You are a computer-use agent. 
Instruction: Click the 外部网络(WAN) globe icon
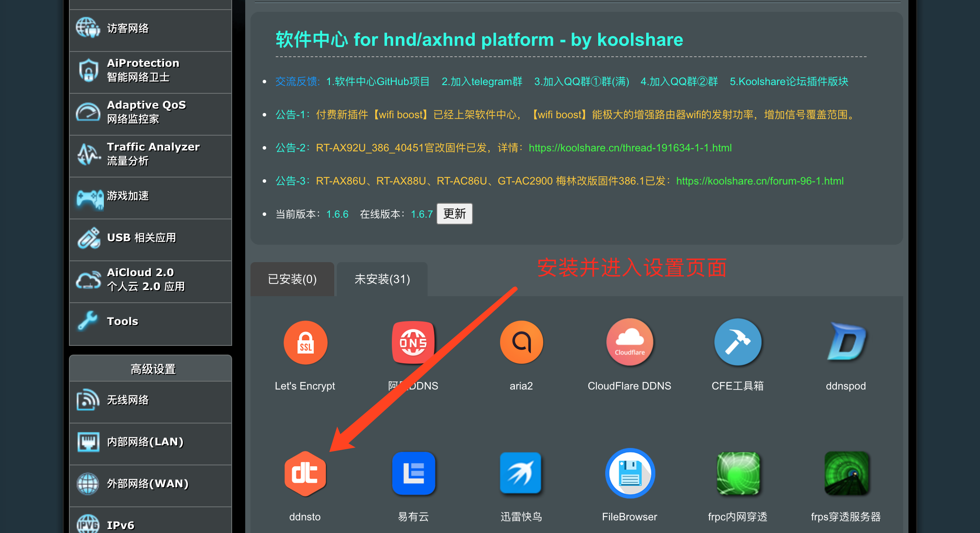(88, 483)
